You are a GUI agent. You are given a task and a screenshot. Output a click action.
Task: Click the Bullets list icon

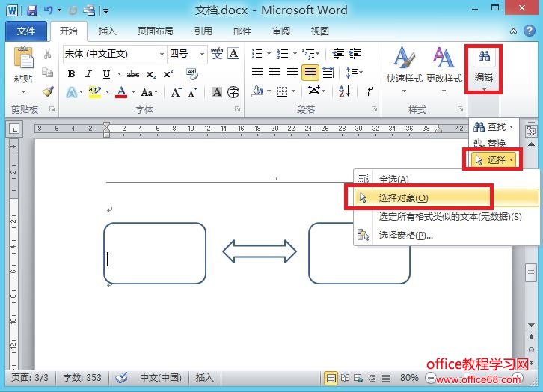(x=257, y=53)
